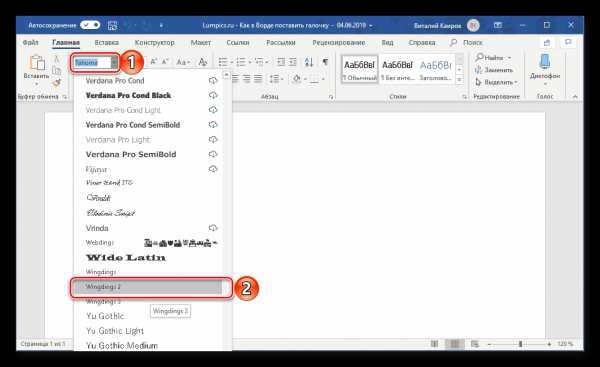
Task: Switch to Web Layout view in status bar
Action: click(474, 344)
